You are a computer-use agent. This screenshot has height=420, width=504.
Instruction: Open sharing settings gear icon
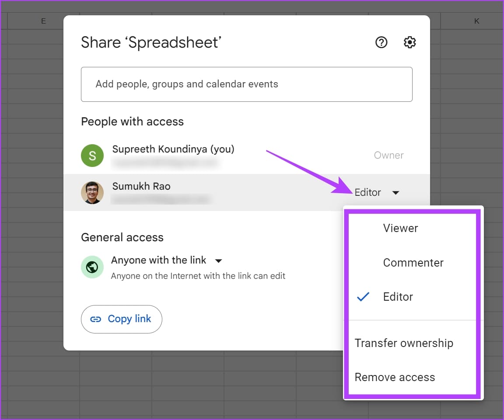(409, 42)
